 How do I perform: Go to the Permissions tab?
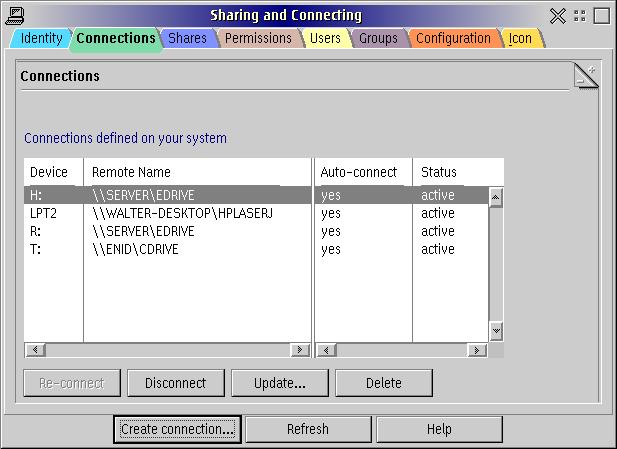(257, 39)
